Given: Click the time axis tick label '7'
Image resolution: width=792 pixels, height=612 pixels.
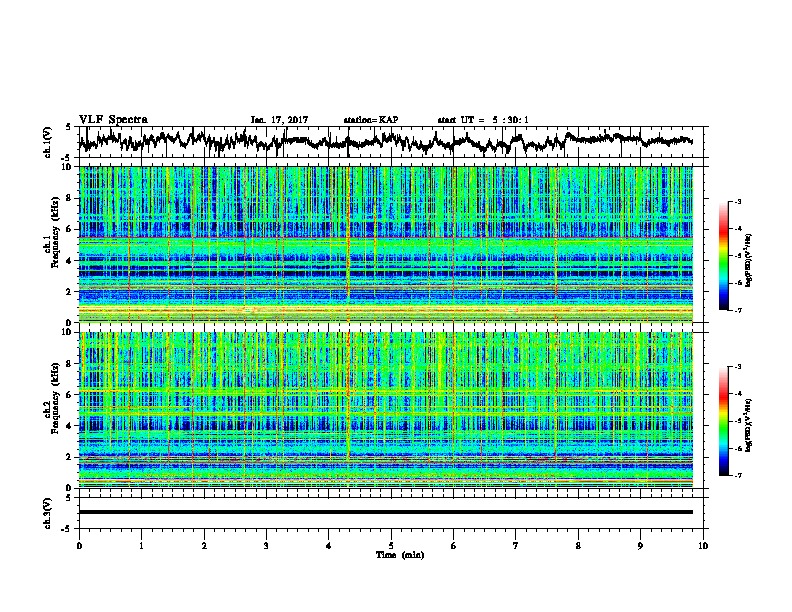Looking at the screenshot, I should pos(516,546).
